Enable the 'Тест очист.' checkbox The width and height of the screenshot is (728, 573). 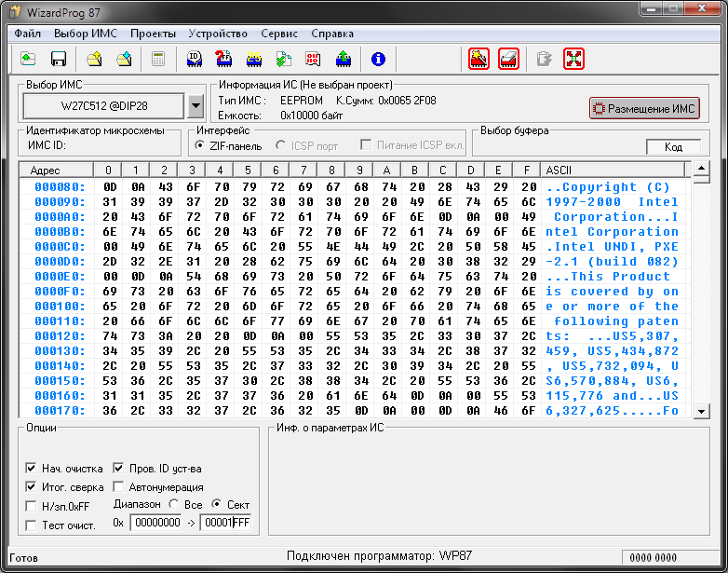click(x=32, y=525)
